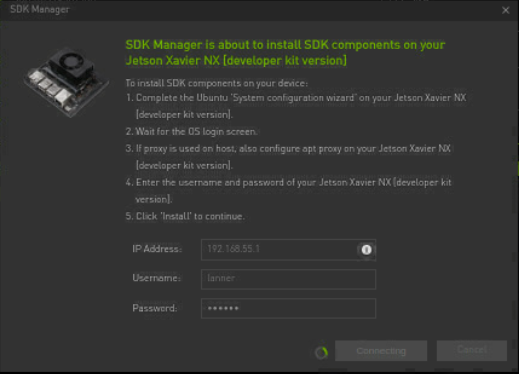
Task: Click the Password input field
Action: [x=288, y=308]
